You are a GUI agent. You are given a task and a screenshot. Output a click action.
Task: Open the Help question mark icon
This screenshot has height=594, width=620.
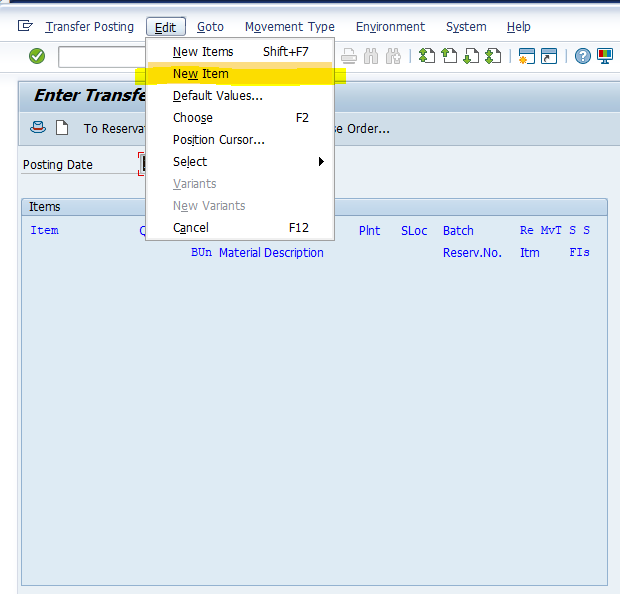(582, 56)
